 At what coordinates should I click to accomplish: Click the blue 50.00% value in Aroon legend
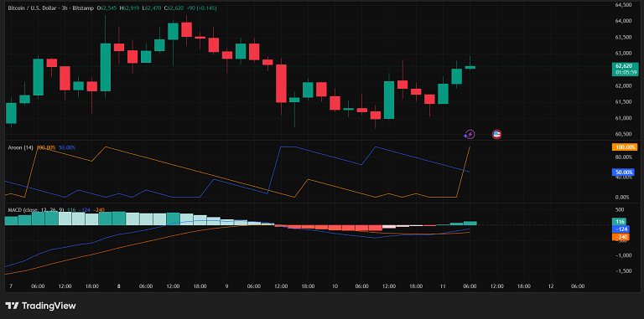point(67,147)
